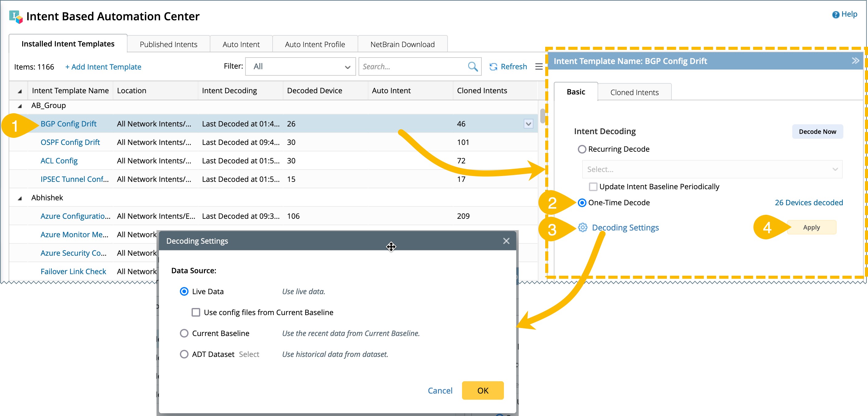Close the Decoding Settings dialog

pyautogui.click(x=506, y=241)
